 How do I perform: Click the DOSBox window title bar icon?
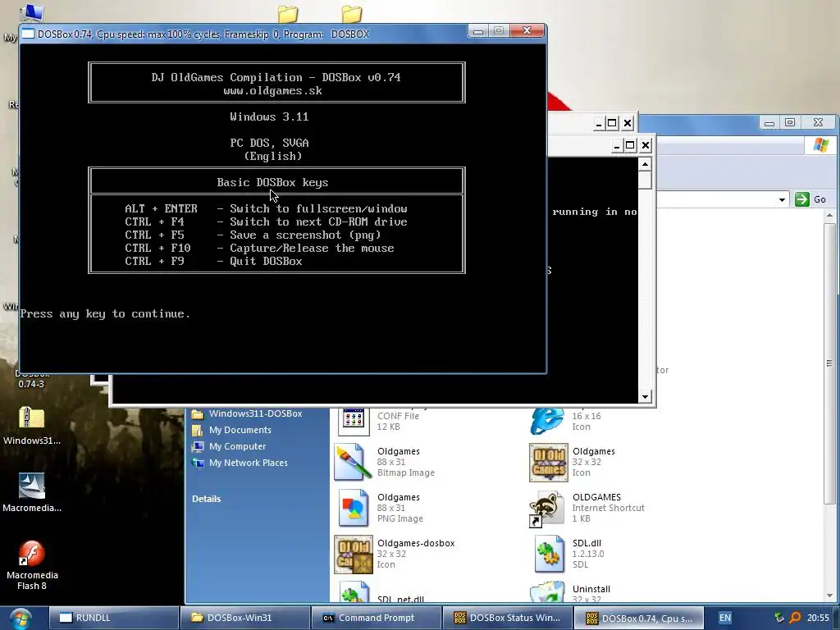click(29, 34)
